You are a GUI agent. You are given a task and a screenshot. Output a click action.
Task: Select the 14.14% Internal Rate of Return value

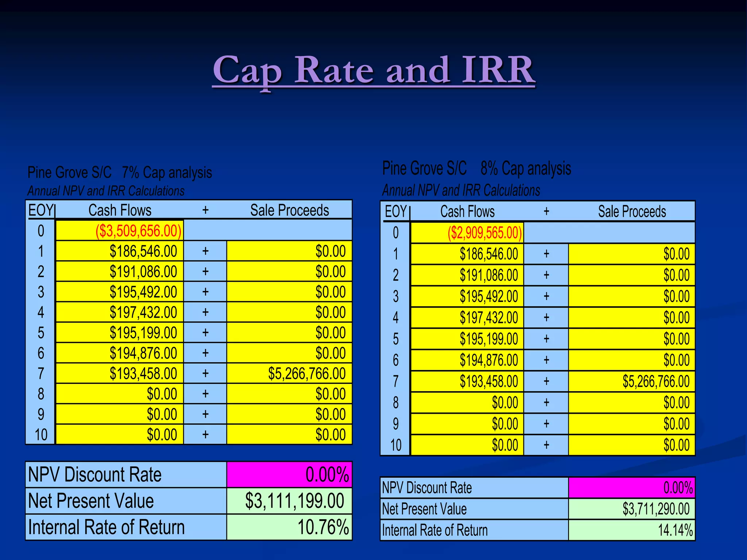point(632,530)
